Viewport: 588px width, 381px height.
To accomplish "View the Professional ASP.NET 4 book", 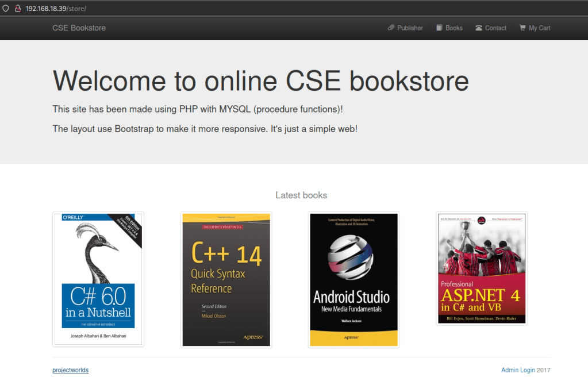I will point(482,268).
